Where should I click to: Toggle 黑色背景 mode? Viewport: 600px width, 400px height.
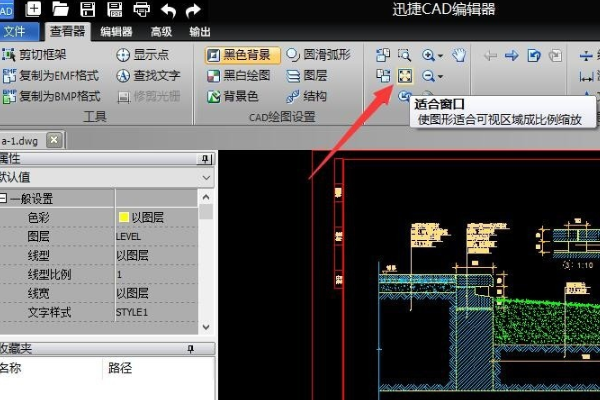click(243, 55)
